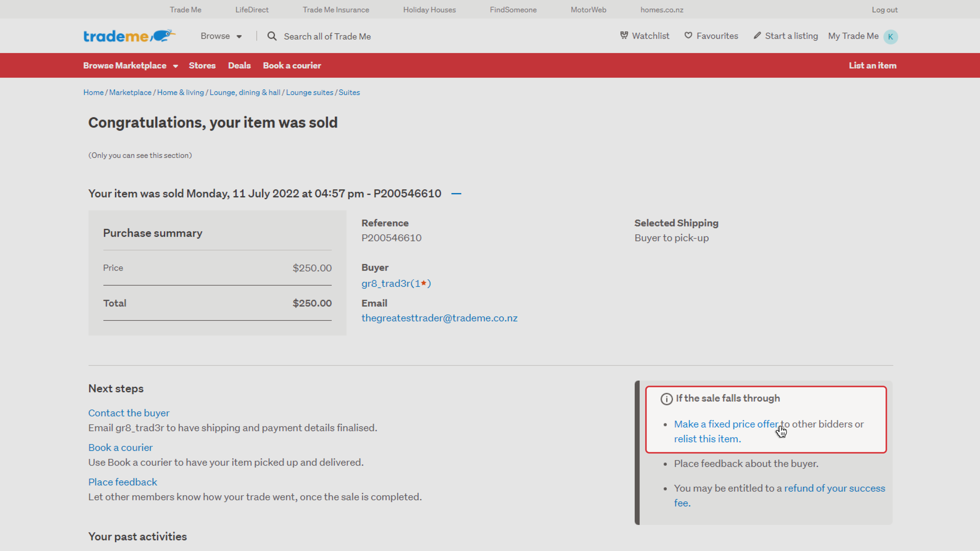Click the Favourites heart icon
This screenshot has width=980, height=551.
pos(688,35)
